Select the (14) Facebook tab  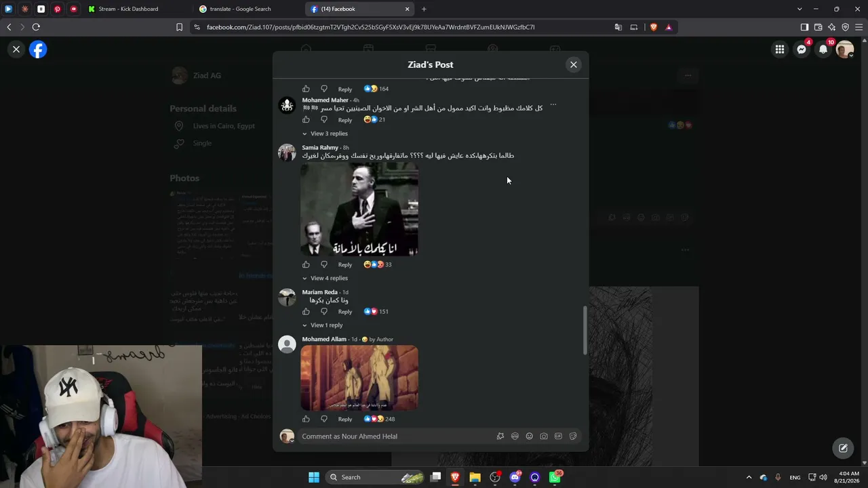click(360, 9)
